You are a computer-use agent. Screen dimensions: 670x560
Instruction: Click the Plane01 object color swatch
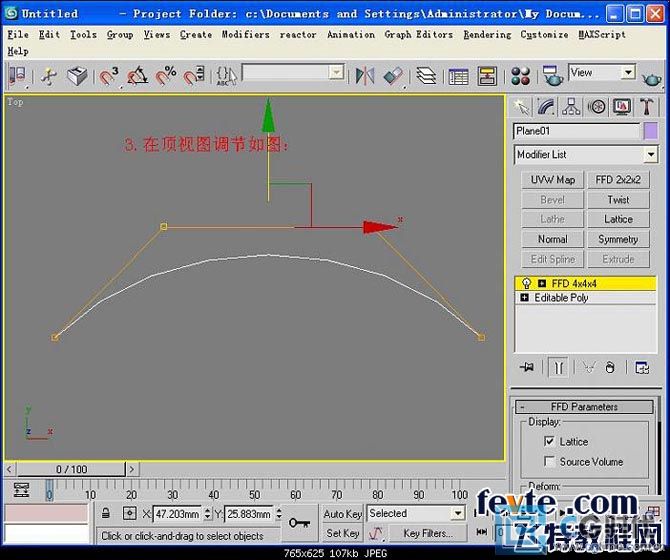point(650,131)
